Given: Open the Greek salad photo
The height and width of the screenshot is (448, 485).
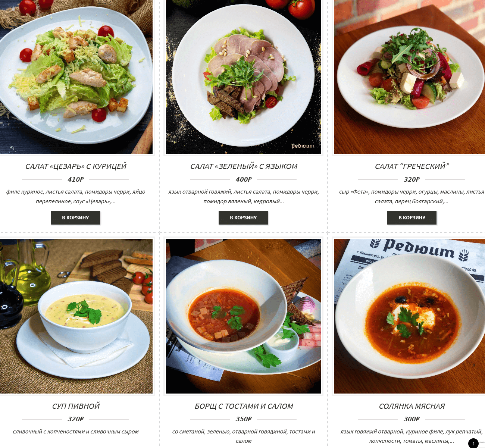Looking at the screenshot, I should (410, 77).
